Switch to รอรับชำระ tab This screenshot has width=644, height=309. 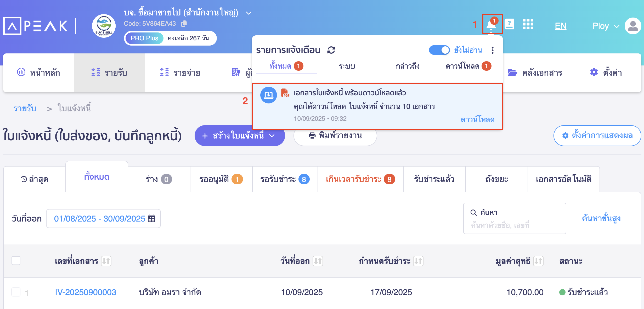pos(285,179)
